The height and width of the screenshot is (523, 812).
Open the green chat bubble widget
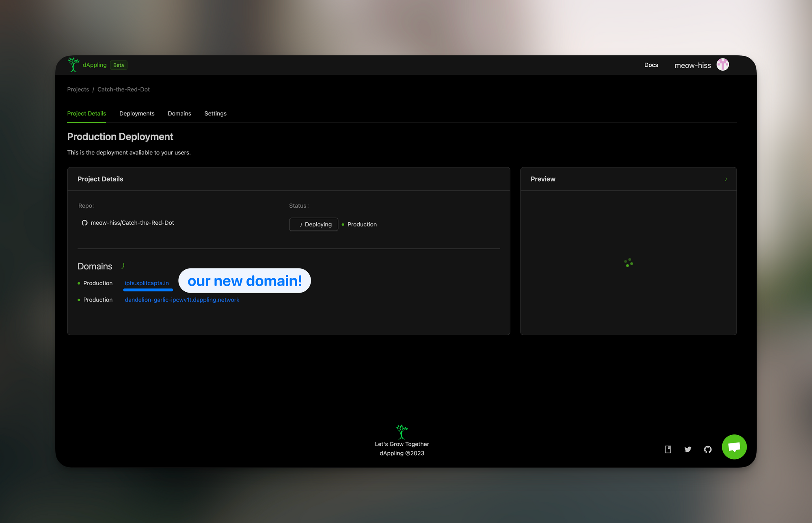click(734, 447)
